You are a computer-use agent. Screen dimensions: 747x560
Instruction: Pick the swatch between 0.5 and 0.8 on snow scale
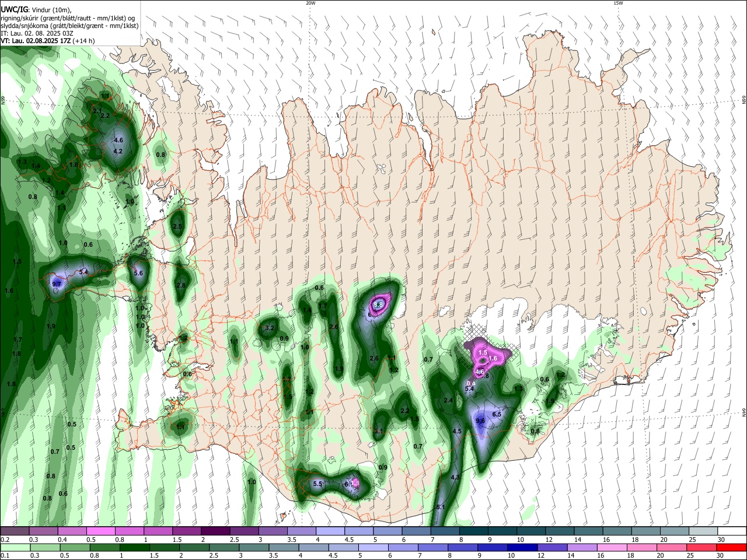tap(100, 531)
